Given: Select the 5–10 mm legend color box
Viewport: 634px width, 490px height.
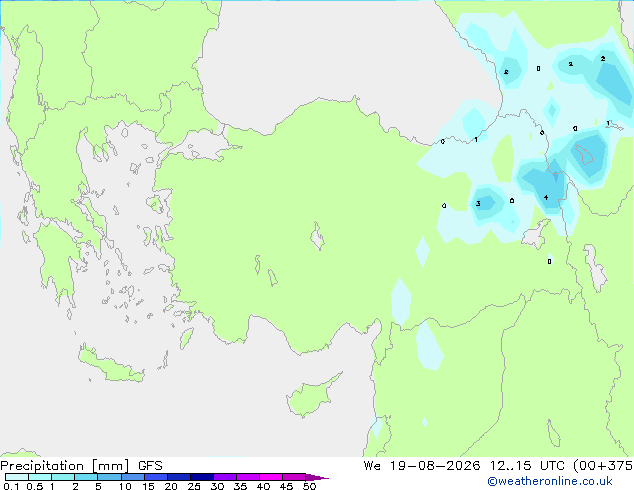Looking at the screenshot, I should pos(109,477).
